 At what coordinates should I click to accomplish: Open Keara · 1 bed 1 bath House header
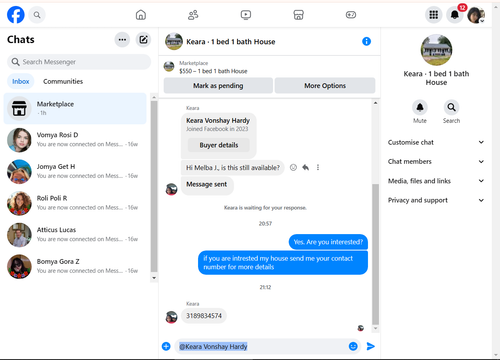coord(231,42)
